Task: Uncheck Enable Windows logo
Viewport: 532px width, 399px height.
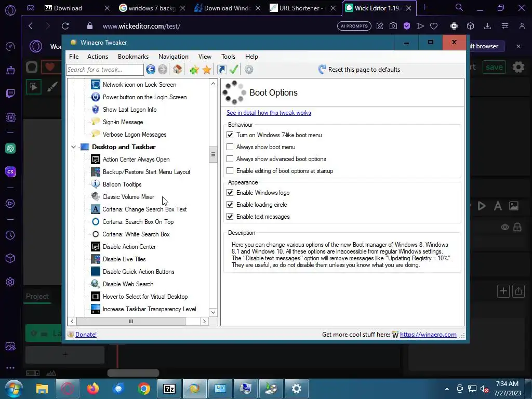Action: [x=230, y=193]
